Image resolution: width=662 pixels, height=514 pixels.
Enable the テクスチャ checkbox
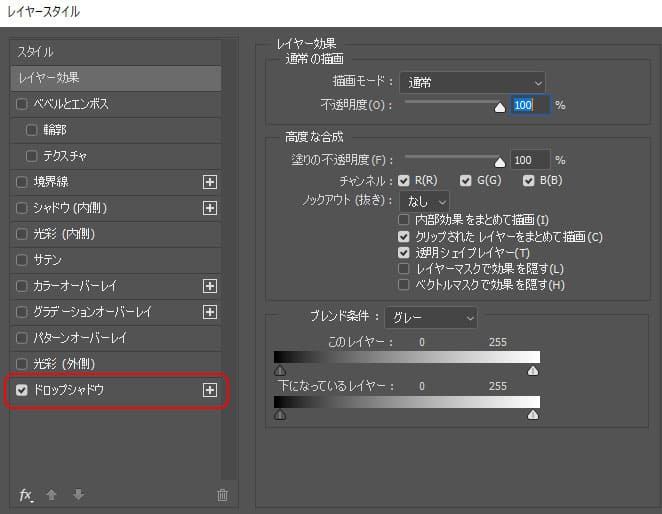32,156
